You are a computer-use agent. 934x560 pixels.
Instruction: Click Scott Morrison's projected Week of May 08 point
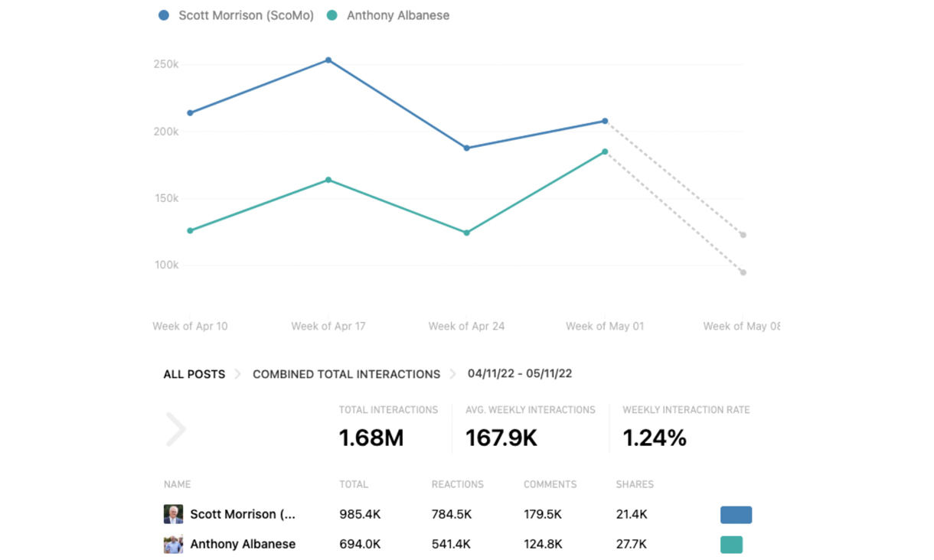click(743, 235)
